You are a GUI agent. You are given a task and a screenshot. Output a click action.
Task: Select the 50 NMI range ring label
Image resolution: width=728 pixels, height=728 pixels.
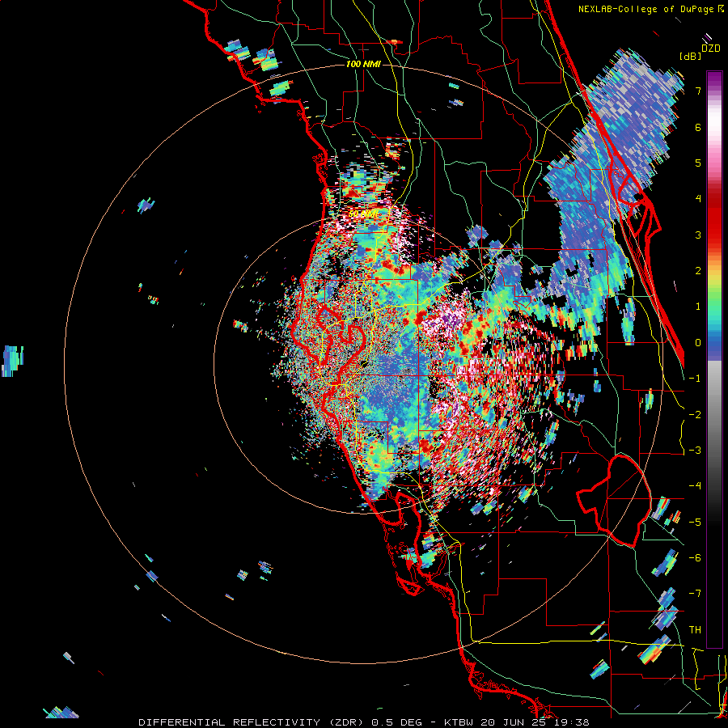[362, 214]
